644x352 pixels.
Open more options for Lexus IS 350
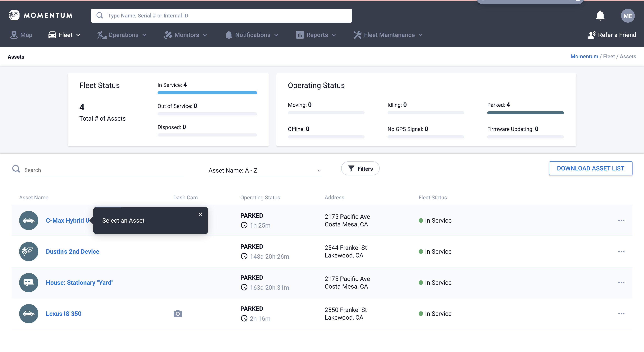tap(621, 313)
